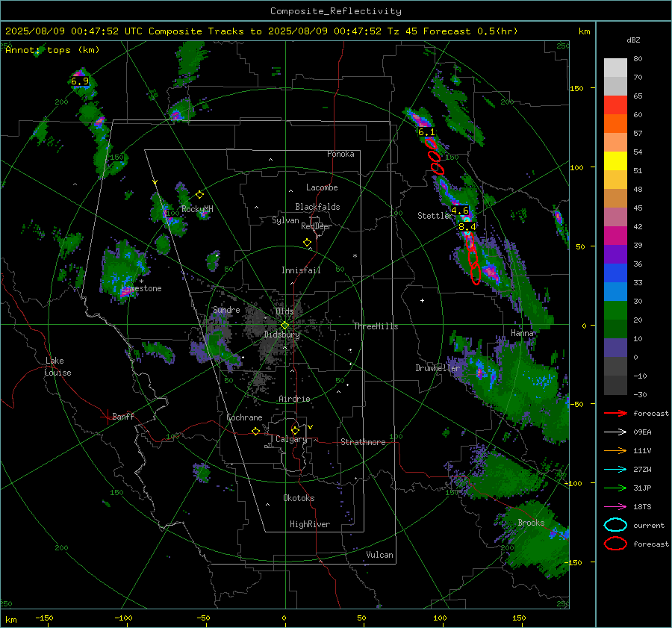
Task: Click the -30 value in dBZ legend
Action: (x=640, y=394)
